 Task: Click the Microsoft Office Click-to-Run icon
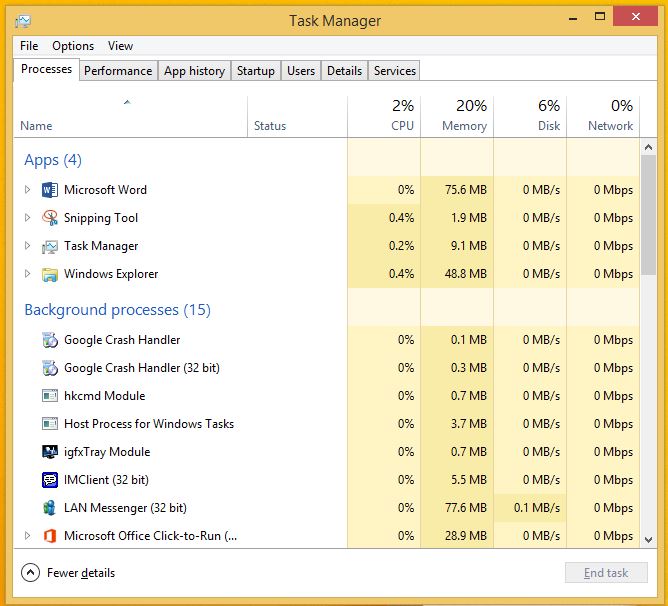point(50,536)
